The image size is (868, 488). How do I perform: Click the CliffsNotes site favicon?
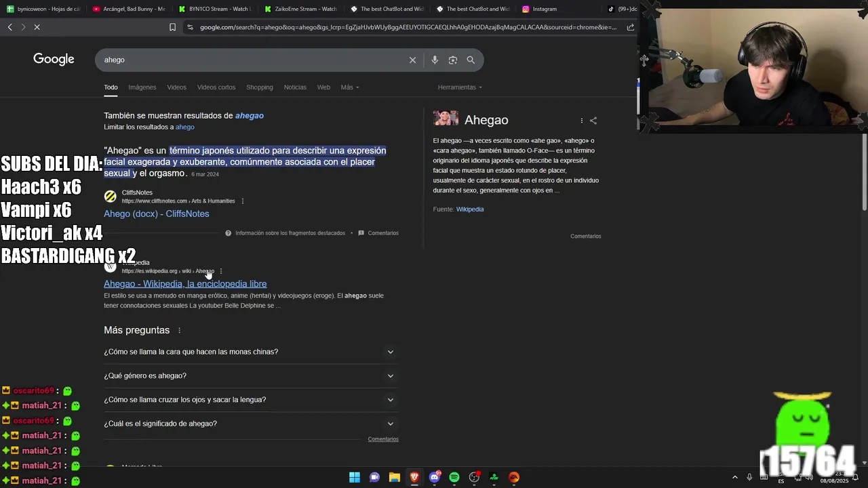[110, 197]
